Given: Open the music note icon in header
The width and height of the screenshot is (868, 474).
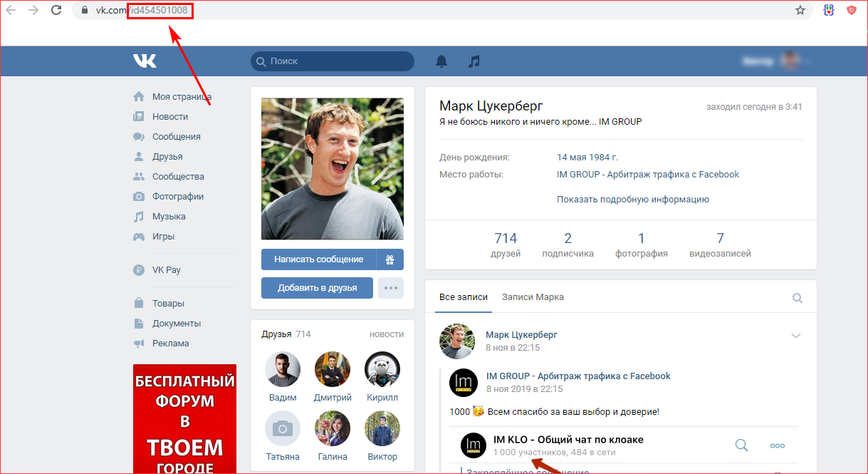Looking at the screenshot, I should click(474, 61).
